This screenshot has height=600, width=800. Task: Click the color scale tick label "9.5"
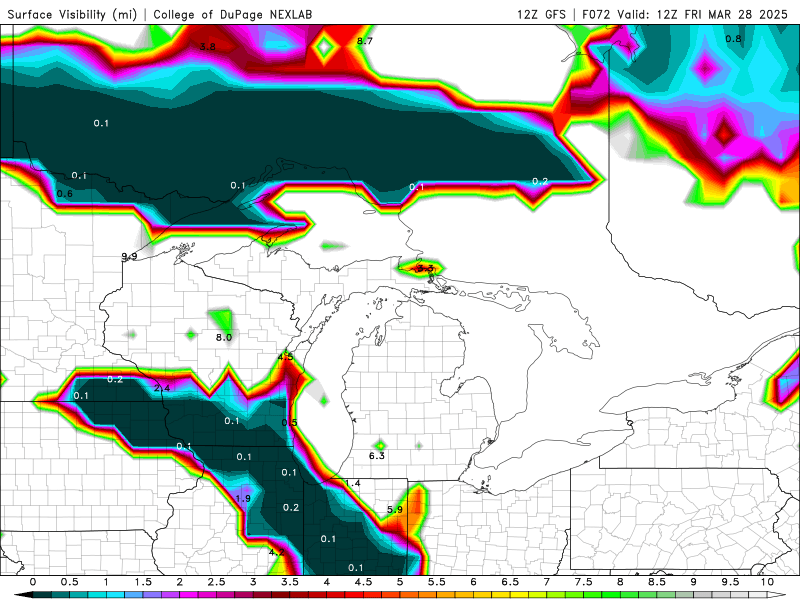[731, 582]
